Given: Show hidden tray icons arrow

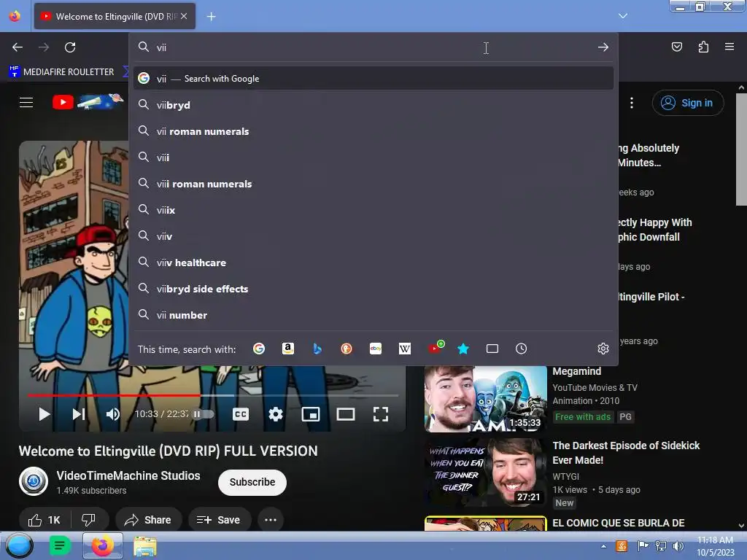Looking at the screenshot, I should (603, 546).
